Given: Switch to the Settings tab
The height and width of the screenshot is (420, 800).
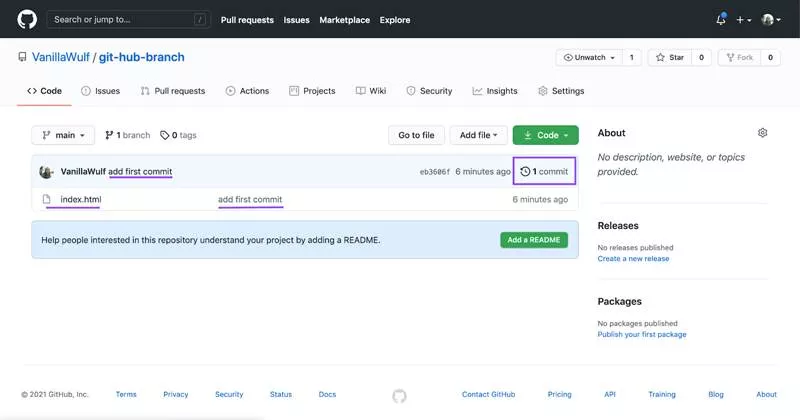Looking at the screenshot, I should [561, 91].
